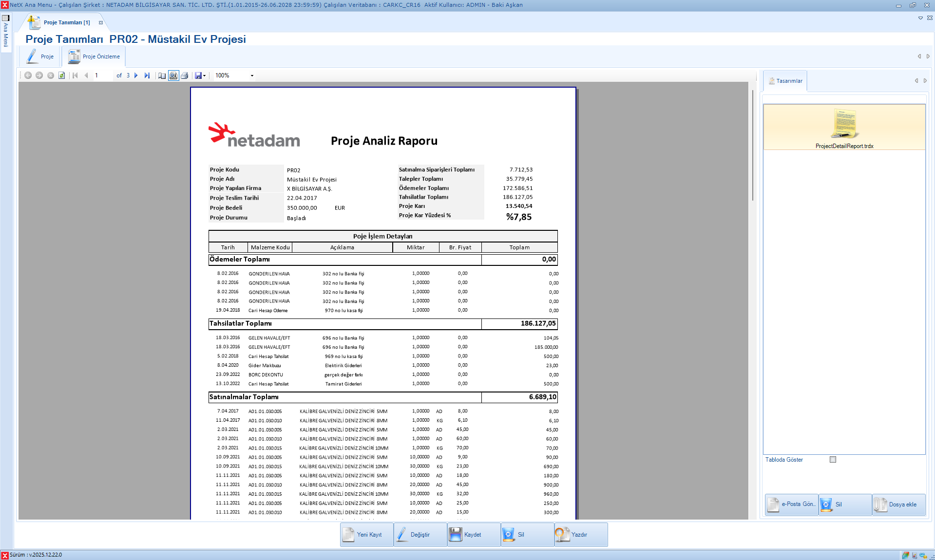Open Ana Menü sidebar icon

(6, 18)
